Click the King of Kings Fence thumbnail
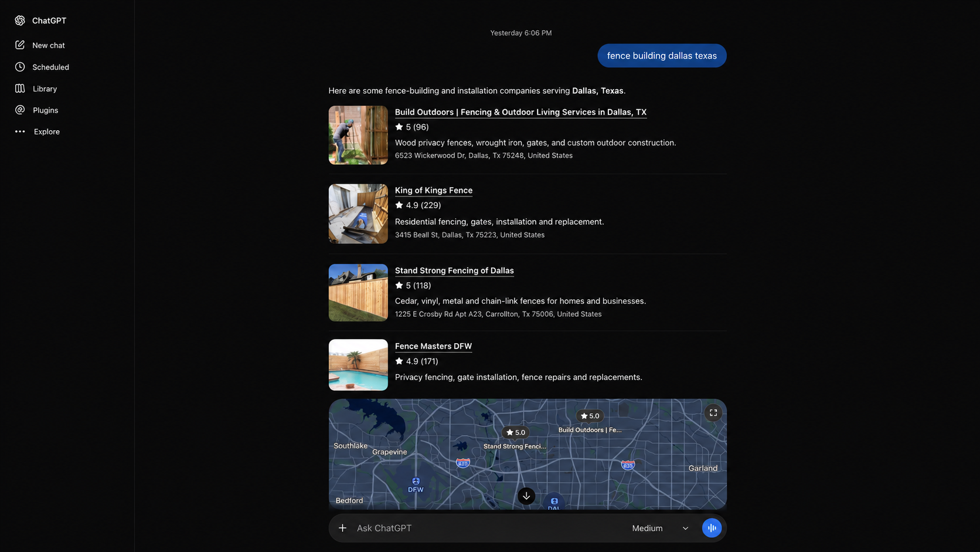 pos(358,214)
